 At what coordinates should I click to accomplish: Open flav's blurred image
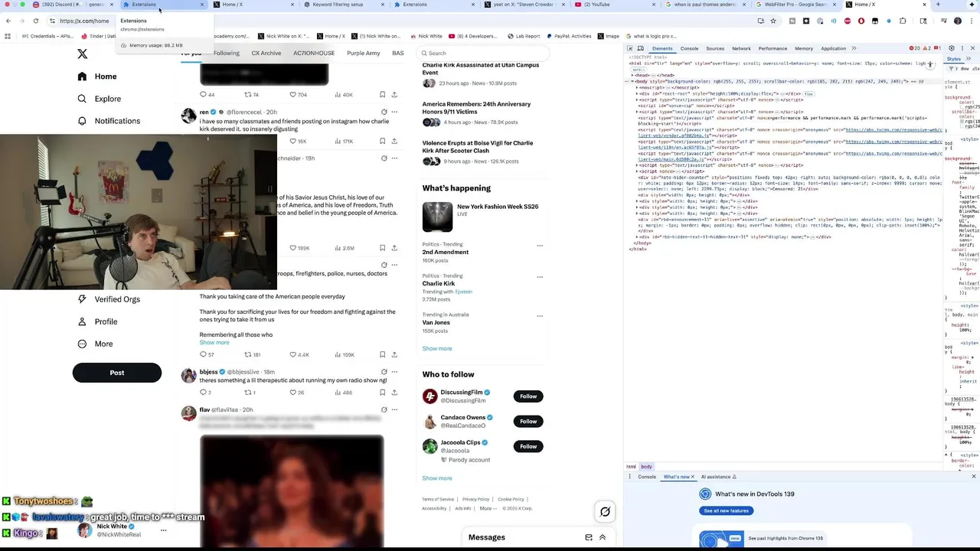tap(292, 491)
